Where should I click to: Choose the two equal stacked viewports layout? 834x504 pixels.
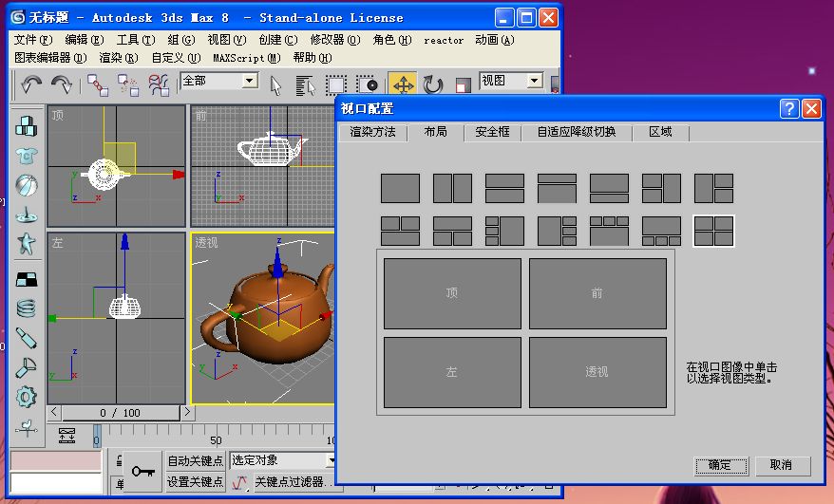(x=504, y=188)
